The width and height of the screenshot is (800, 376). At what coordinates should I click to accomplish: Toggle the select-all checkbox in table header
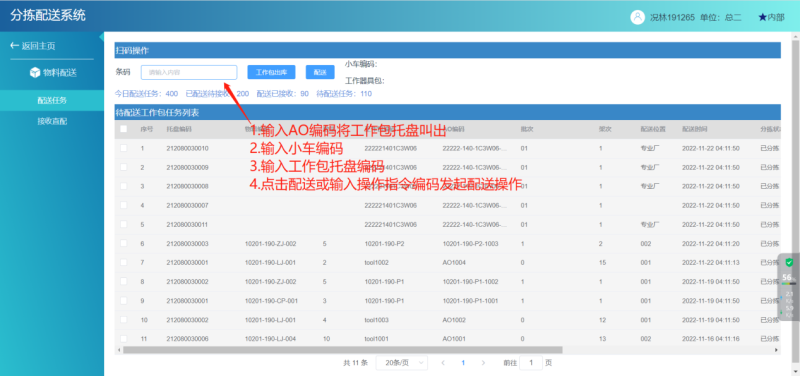[123, 129]
